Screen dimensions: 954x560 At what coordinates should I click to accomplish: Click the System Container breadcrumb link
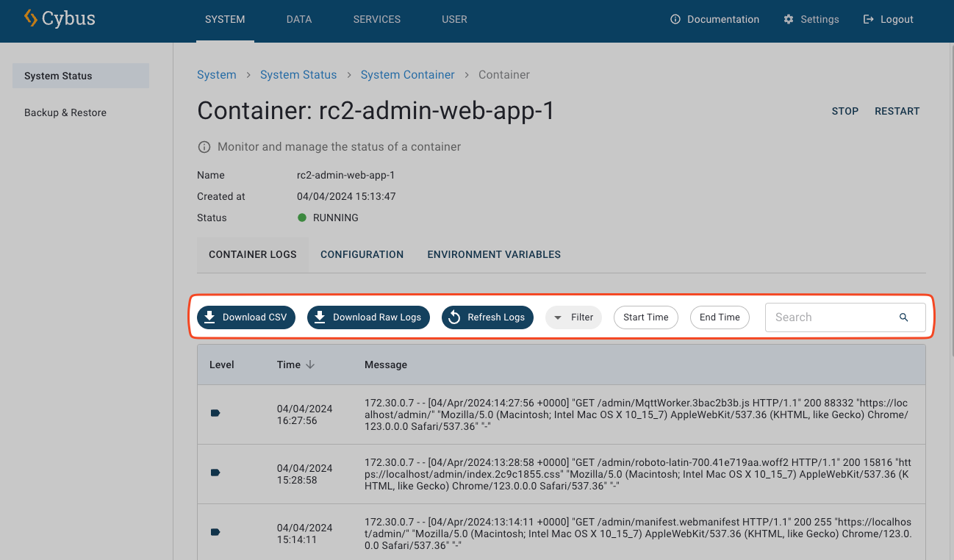click(407, 75)
